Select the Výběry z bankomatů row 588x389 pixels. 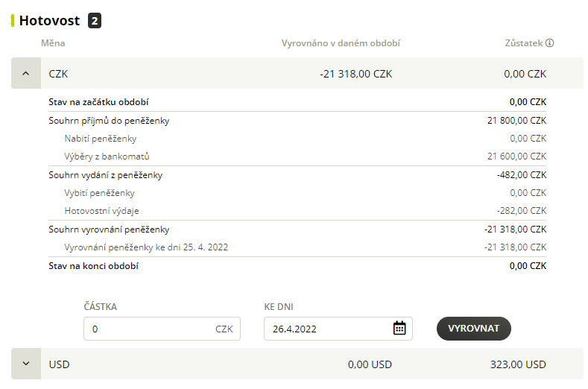297,156
